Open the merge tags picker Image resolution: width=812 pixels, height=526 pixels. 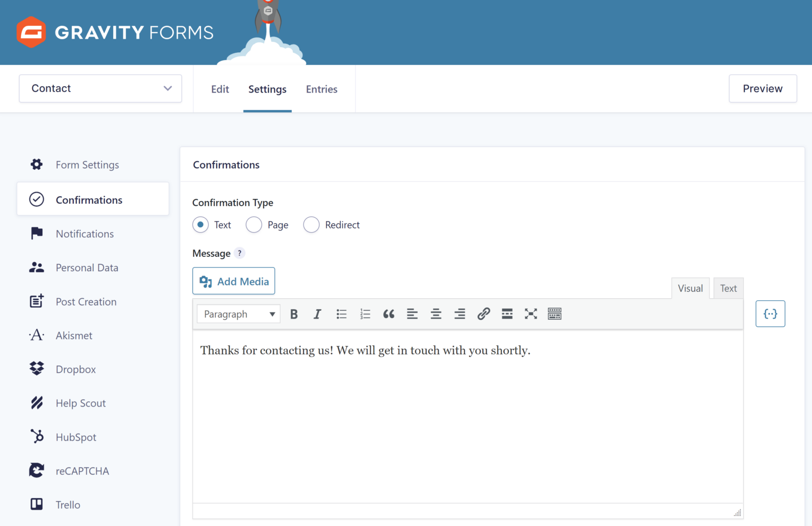(x=770, y=313)
